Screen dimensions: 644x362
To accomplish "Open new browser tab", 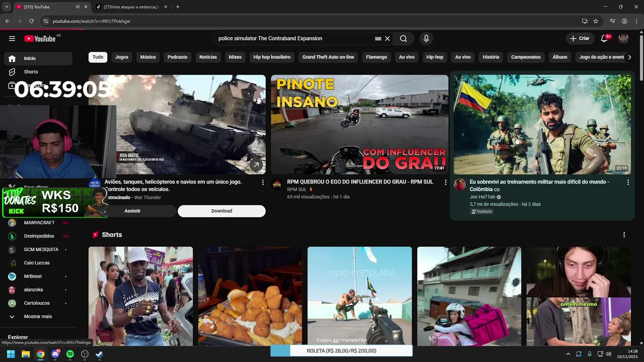I will [178, 7].
